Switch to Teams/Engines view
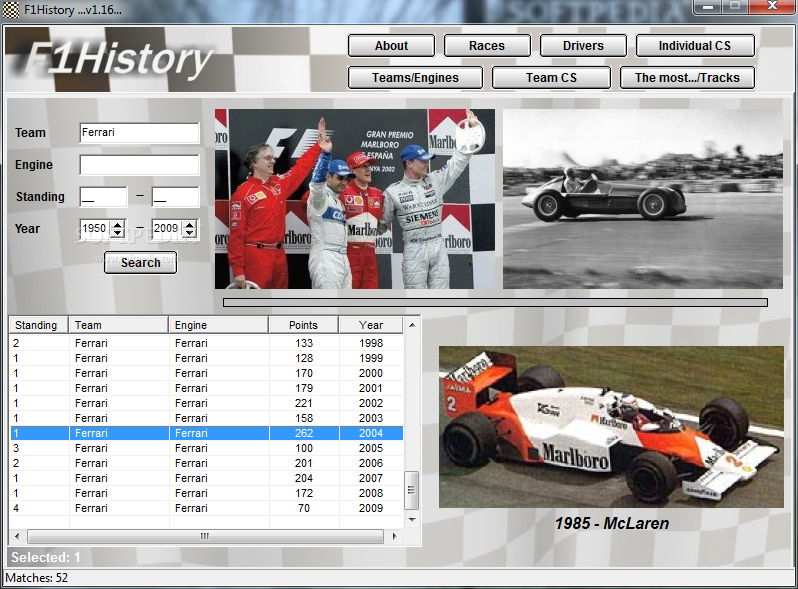The height and width of the screenshot is (589, 798). click(415, 78)
